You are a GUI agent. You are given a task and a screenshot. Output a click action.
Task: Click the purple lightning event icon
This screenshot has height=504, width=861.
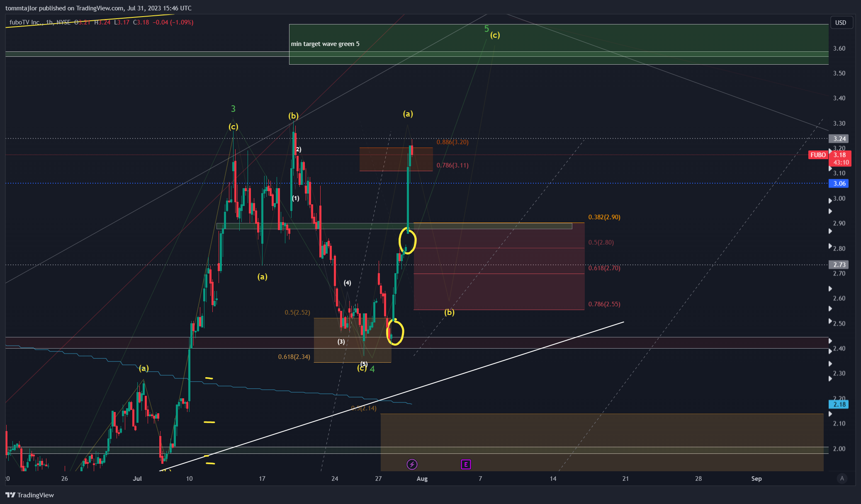[x=412, y=464]
